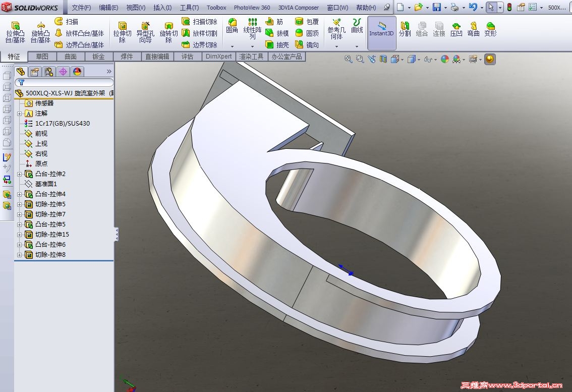This screenshot has height=392, width=572.
Task: Select the 拉伸切除 extruded cut tool
Action: (122, 32)
